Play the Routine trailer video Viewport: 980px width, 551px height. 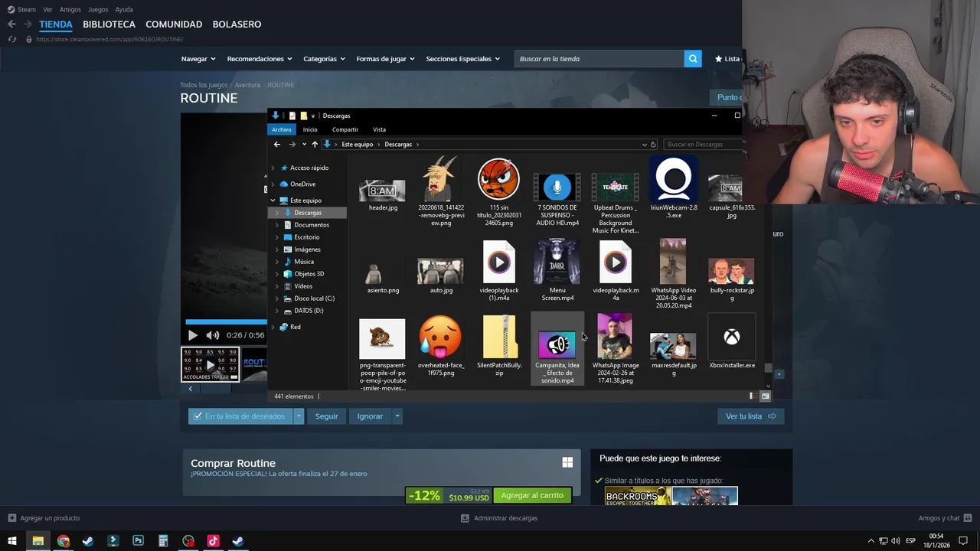(x=192, y=335)
